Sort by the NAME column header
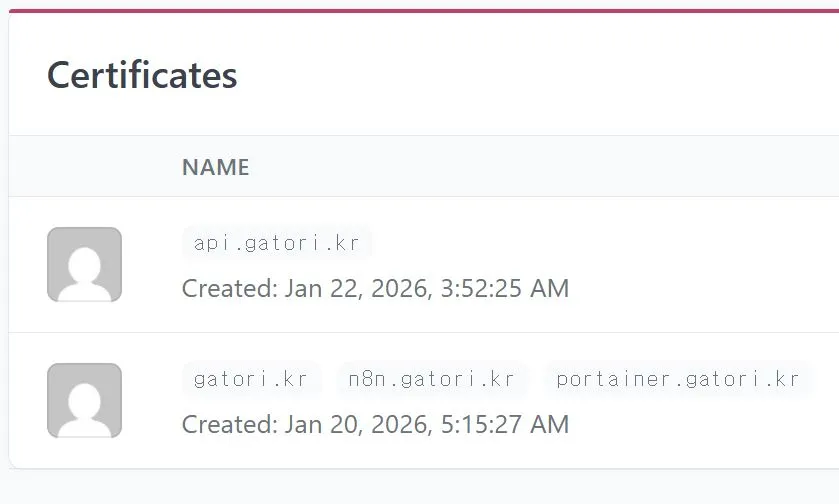 pos(215,167)
